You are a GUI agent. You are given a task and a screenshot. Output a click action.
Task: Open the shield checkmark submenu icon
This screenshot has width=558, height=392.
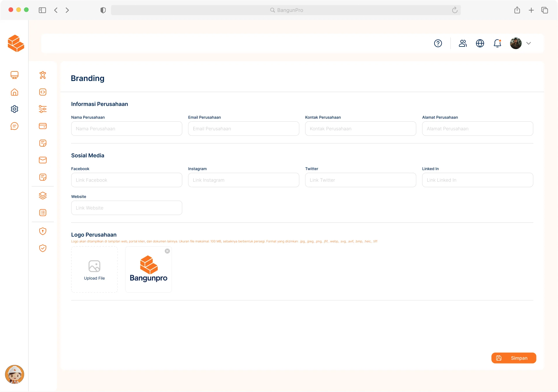(43, 248)
